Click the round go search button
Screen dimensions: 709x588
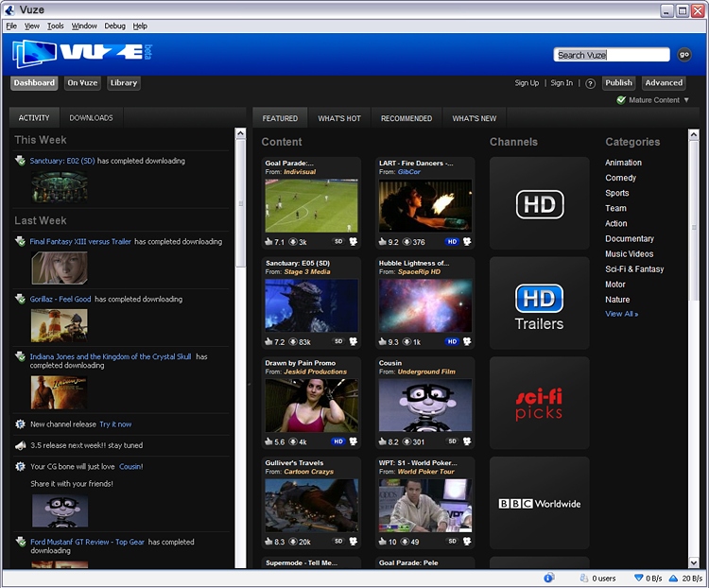click(x=684, y=55)
